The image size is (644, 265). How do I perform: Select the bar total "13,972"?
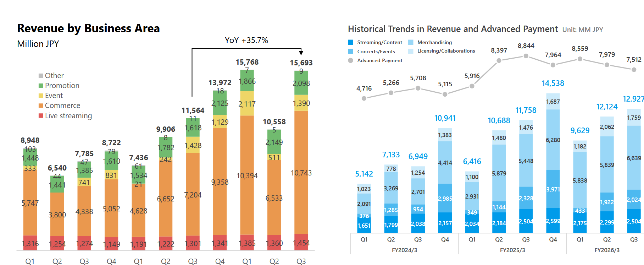(x=220, y=83)
